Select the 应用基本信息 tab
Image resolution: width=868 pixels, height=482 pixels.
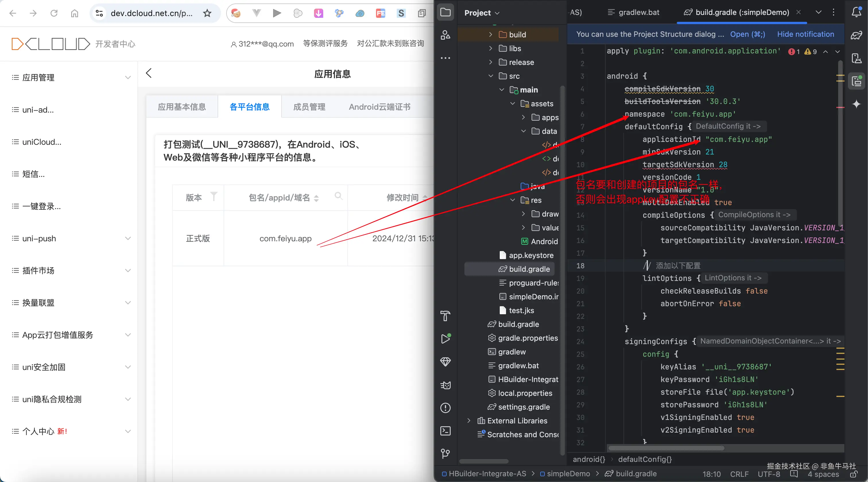tap(182, 107)
